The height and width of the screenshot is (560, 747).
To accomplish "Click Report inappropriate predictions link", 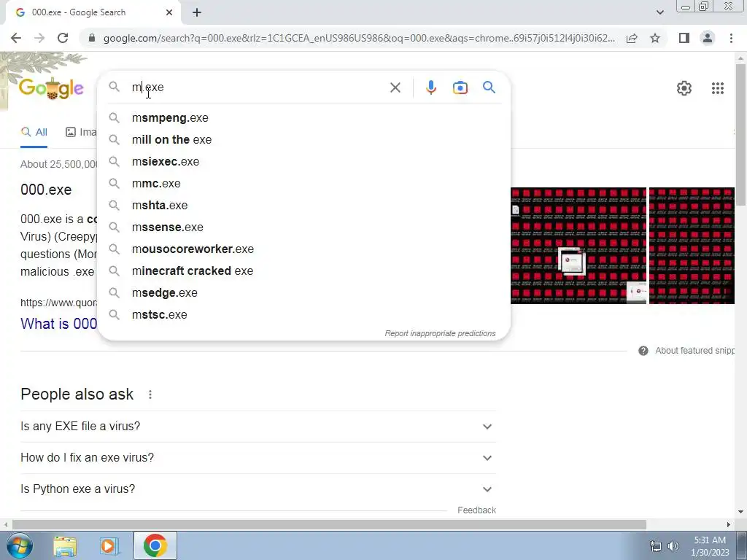I will (440, 333).
